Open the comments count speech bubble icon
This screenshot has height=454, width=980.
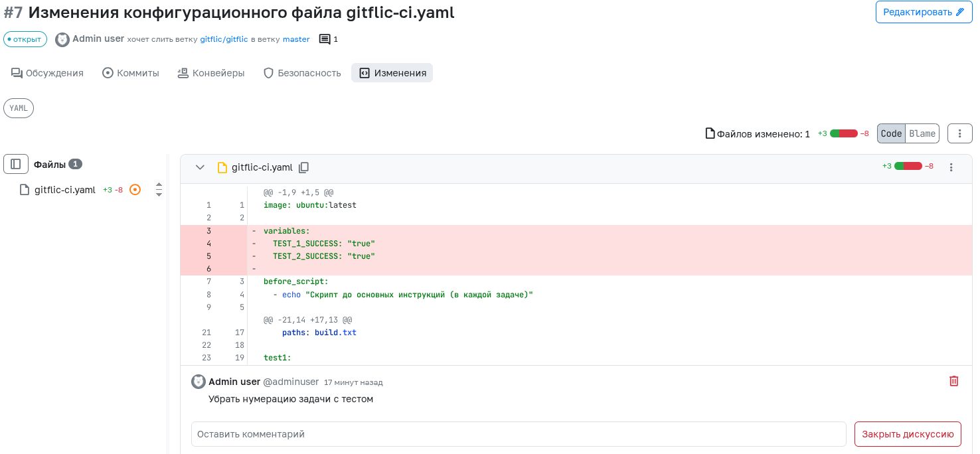point(325,39)
